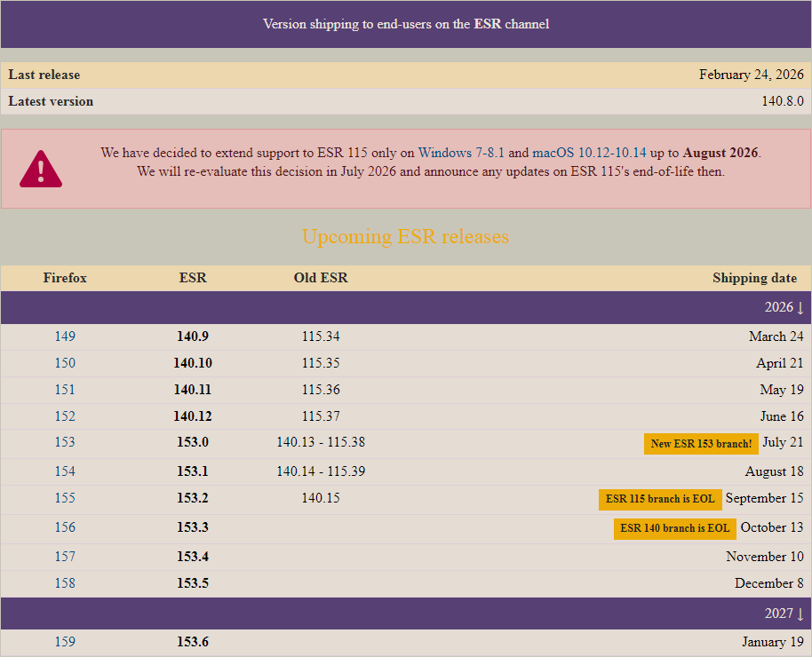The width and height of the screenshot is (812, 657).
Task: Click the latest version value 140.8.0
Action: (783, 101)
